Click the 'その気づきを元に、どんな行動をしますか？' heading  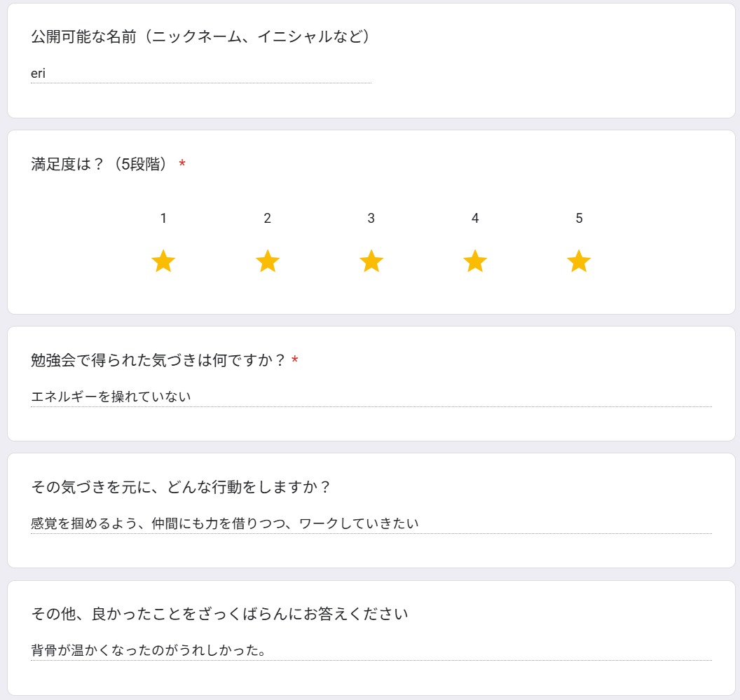click(x=181, y=487)
